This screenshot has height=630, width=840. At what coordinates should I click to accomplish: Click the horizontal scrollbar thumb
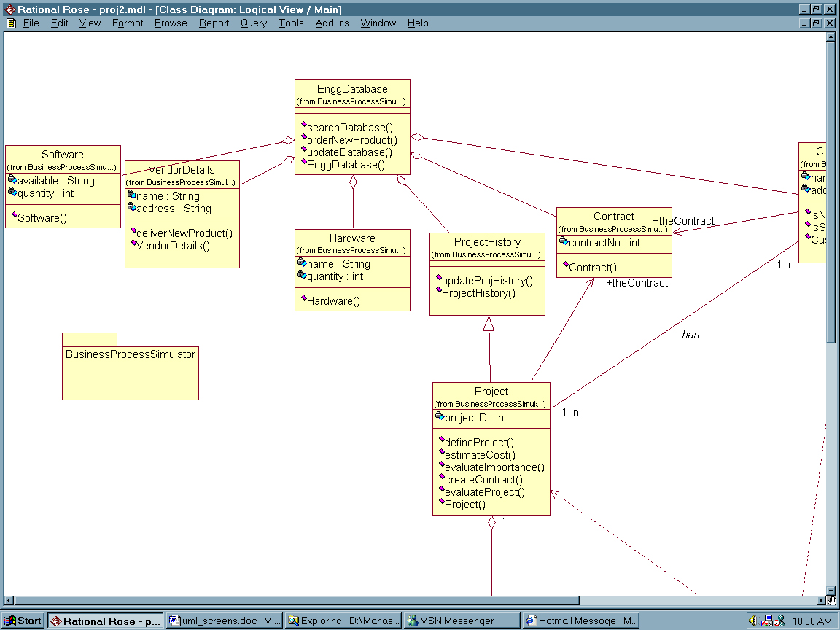point(297,601)
